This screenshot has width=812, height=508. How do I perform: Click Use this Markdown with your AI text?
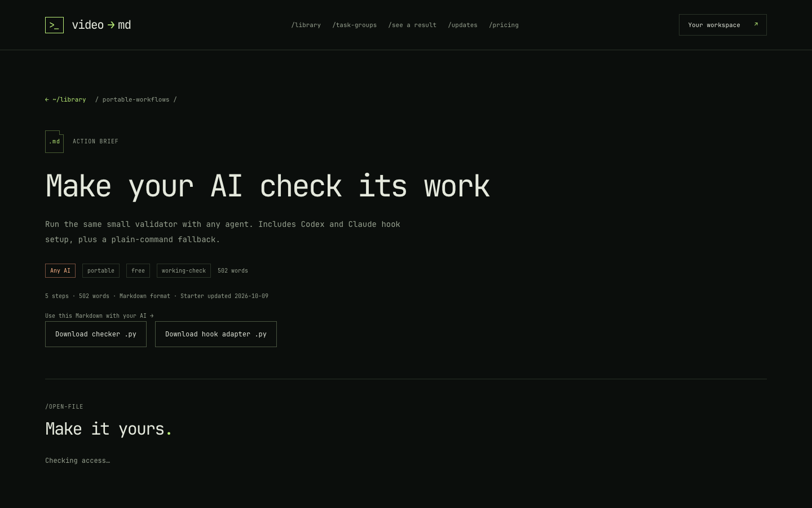[99, 316]
